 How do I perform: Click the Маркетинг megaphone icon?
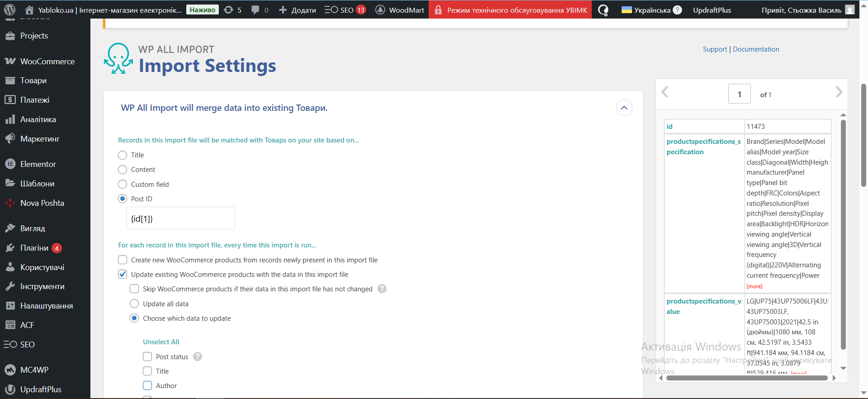click(10, 138)
